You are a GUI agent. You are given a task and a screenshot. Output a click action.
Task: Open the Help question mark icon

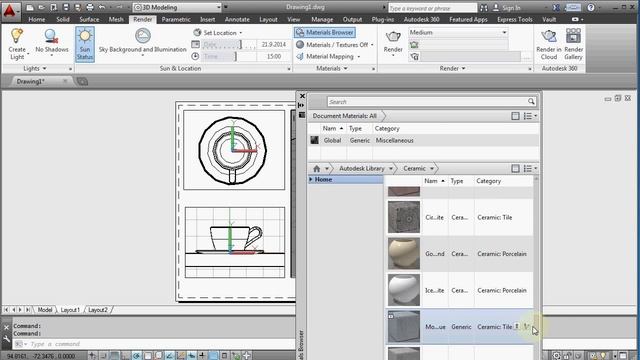click(591, 7)
